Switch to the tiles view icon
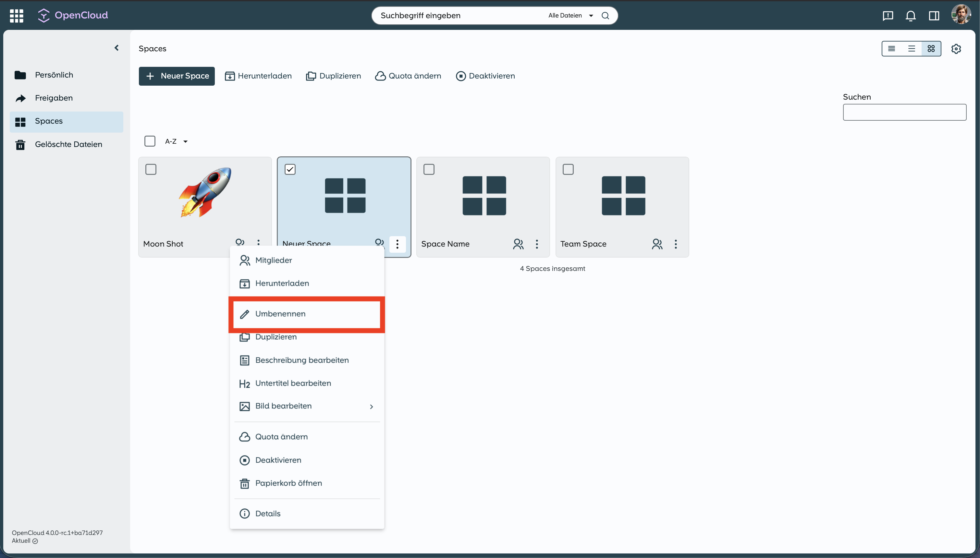Image resolution: width=980 pixels, height=558 pixels. click(931, 49)
